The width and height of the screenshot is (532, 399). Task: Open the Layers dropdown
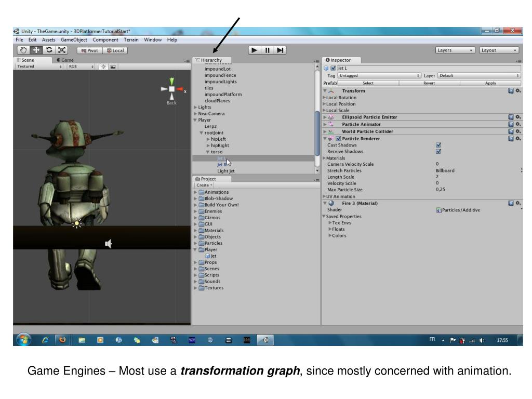(456, 50)
